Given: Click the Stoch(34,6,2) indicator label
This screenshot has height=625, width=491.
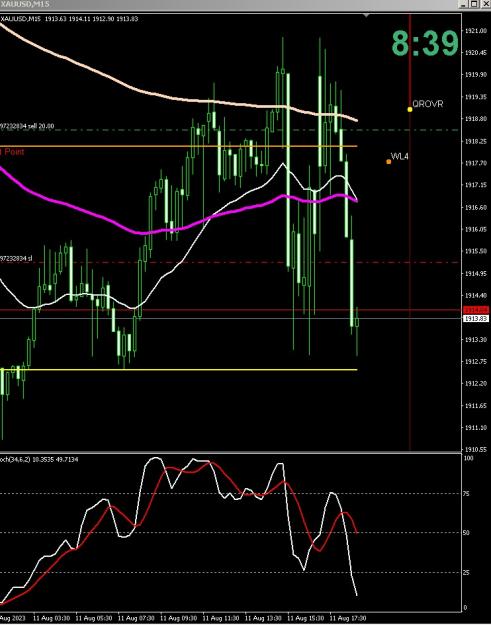Looking at the screenshot, I should 39,460.
